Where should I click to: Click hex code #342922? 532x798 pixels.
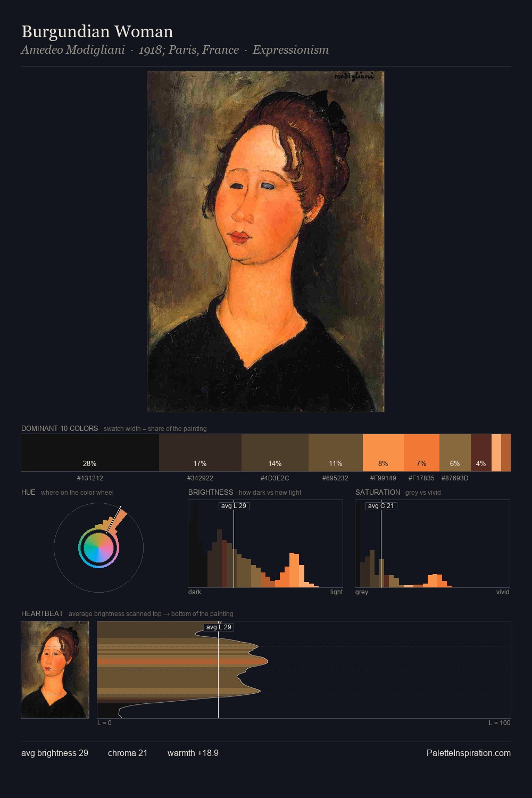click(200, 478)
